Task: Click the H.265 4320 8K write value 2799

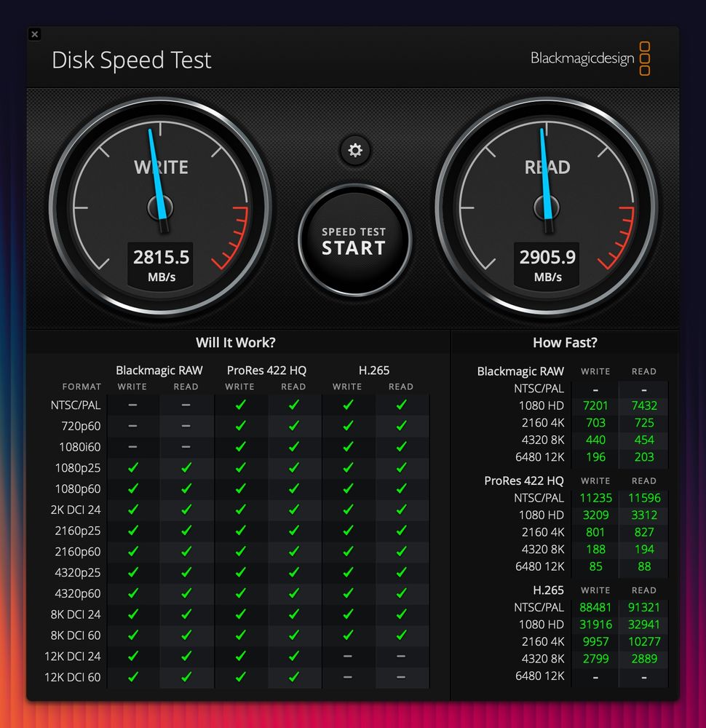Action: click(x=595, y=660)
